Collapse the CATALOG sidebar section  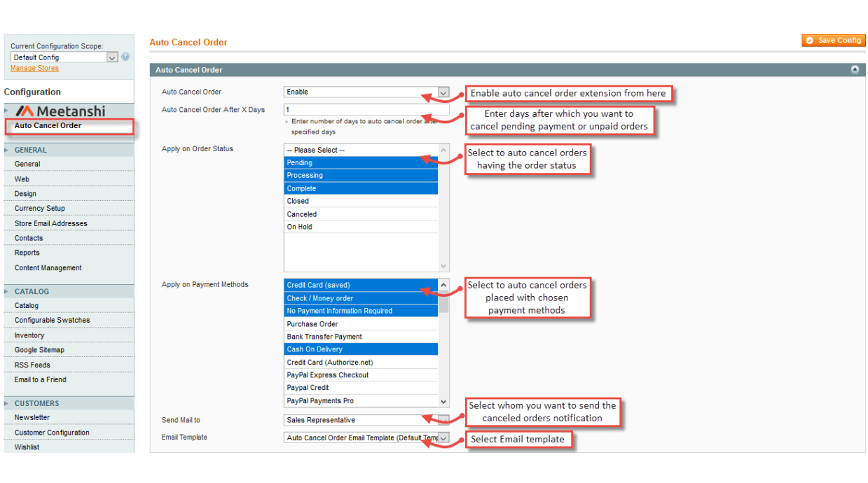click(32, 291)
